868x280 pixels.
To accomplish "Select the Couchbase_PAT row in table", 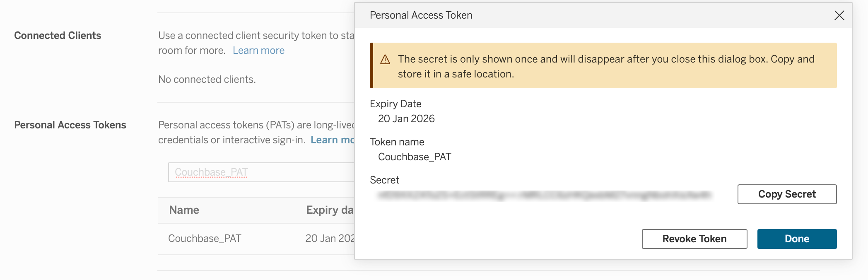I will point(256,239).
